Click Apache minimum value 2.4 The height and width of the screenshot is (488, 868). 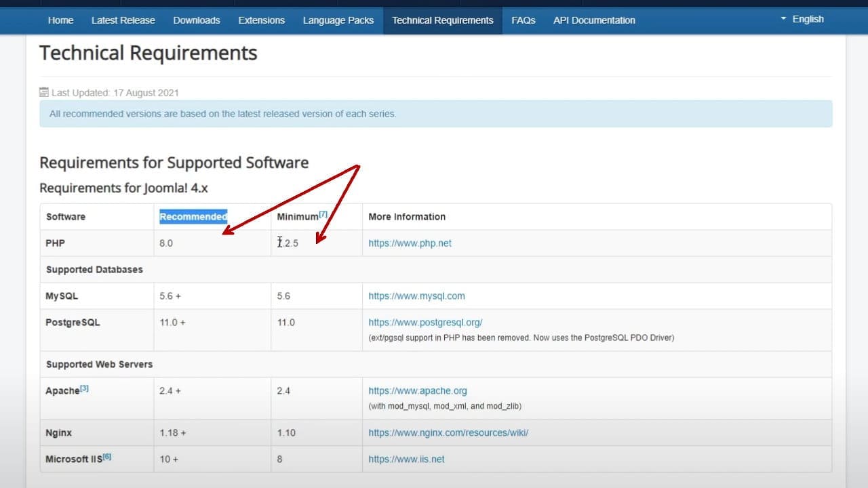coord(283,390)
